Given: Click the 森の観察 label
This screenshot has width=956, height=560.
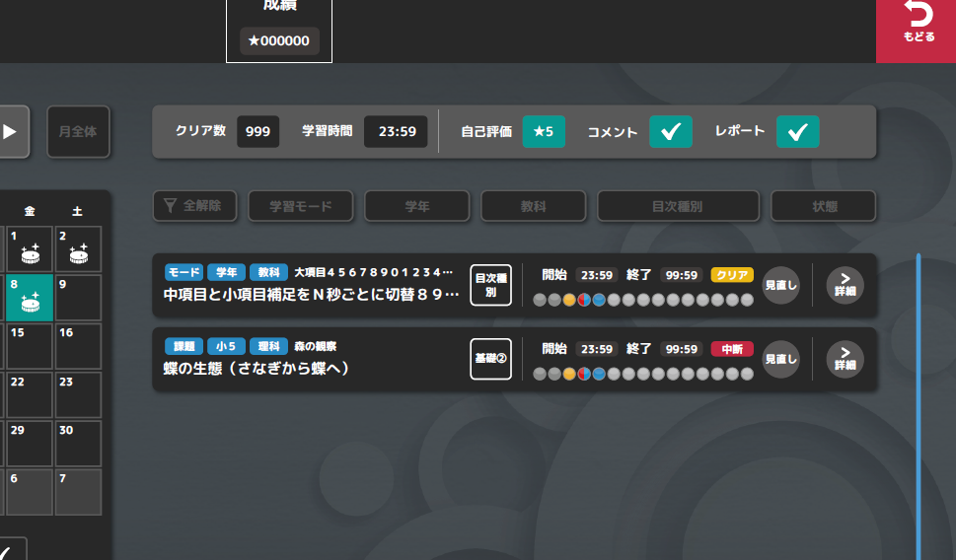Looking at the screenshot, I should pos(315,346).
